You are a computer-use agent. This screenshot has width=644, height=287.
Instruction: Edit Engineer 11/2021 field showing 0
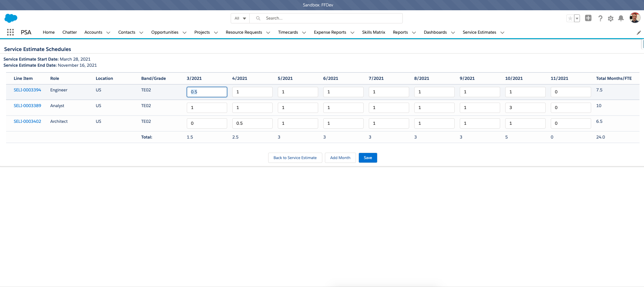(571, 92)
